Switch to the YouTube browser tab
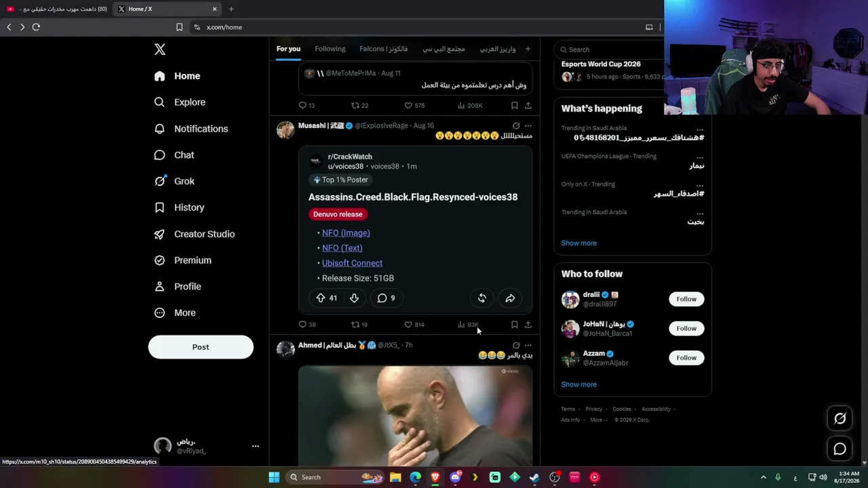Screen dimensions: 868x488 [56, 9]
